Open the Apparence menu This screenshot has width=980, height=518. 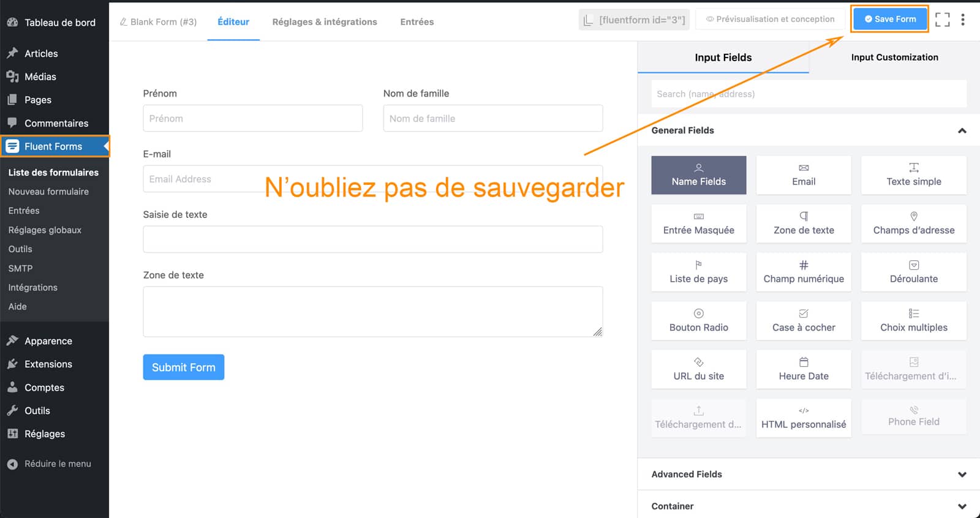[x=54, y=341]
